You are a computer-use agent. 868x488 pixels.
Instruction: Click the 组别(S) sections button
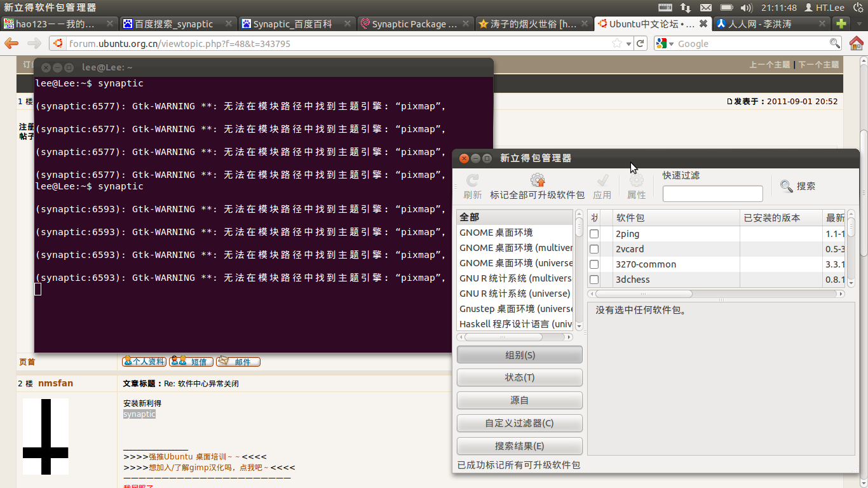[x=519, y=355]
